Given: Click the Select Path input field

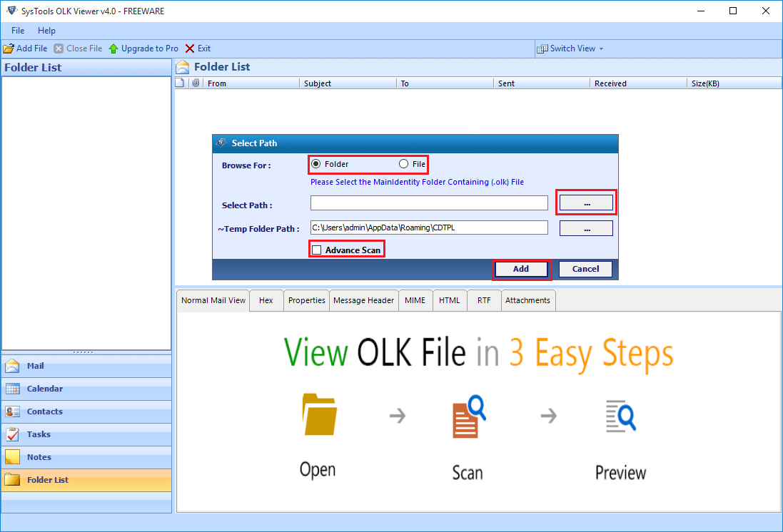Looking at the screenshot, I should pyautogui.click(x=429, y=203).
